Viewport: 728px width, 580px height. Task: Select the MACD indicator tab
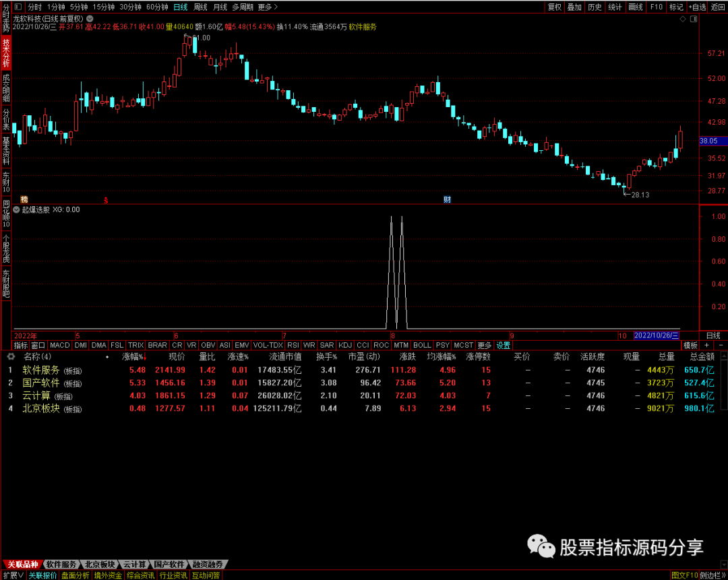click(x=60, y=345)
